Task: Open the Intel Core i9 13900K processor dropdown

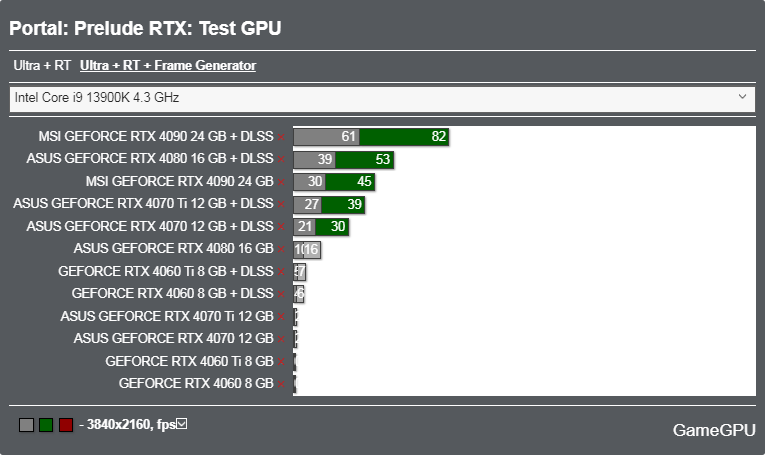Action: coord(382,98)
